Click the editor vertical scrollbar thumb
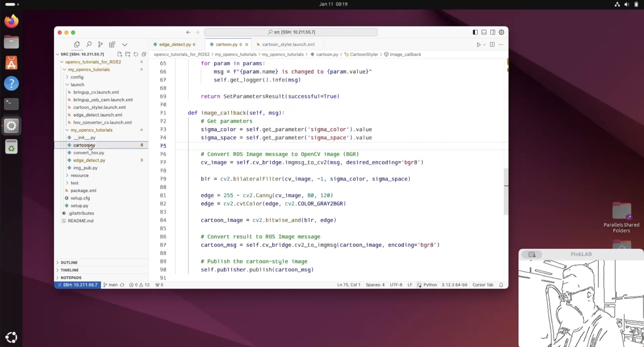Screen dimensions: 644x347 click(x=506, y=191)
